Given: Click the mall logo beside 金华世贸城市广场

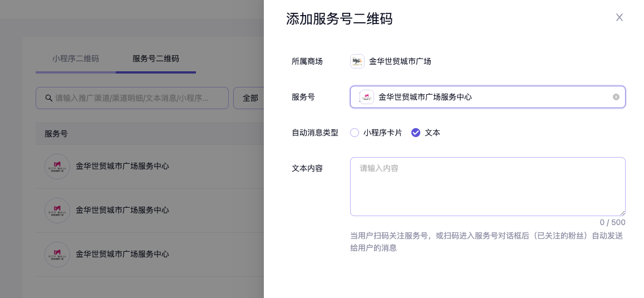Looking at the screenshot, I should point(357,61).
